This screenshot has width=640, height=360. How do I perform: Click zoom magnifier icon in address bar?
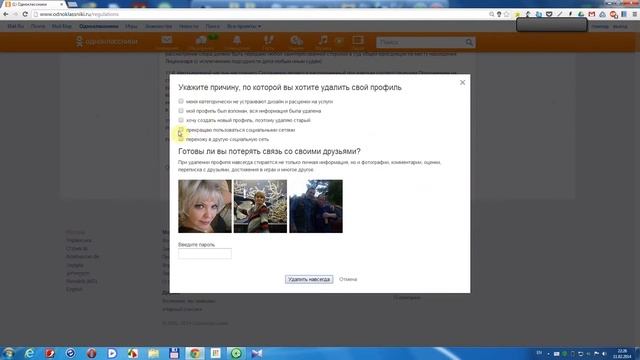[x=491, y=14]
